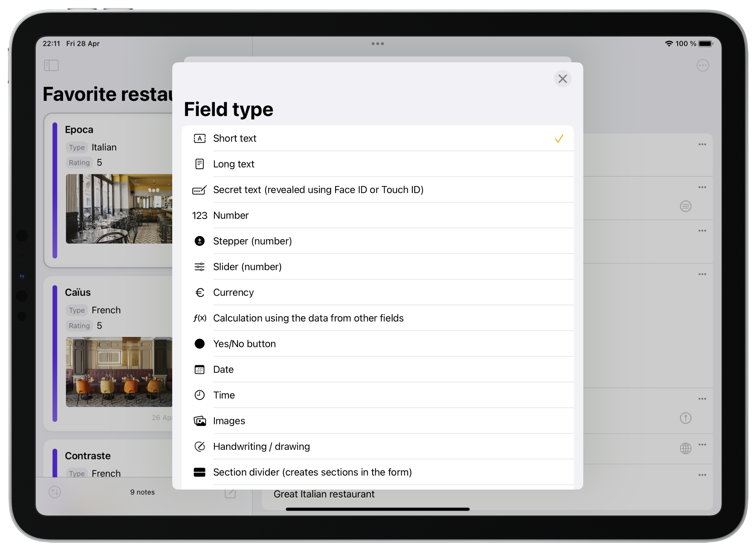
Task: Click the Slider controls icon
Action: pyautogui.click(x=199, y=267)
